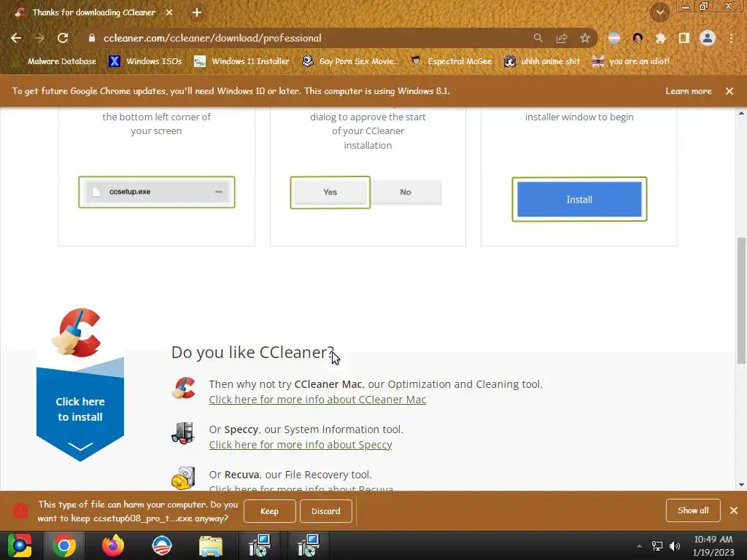Open the tab search dropdown arrow
The image size is (747, 560).
(660, 12)
